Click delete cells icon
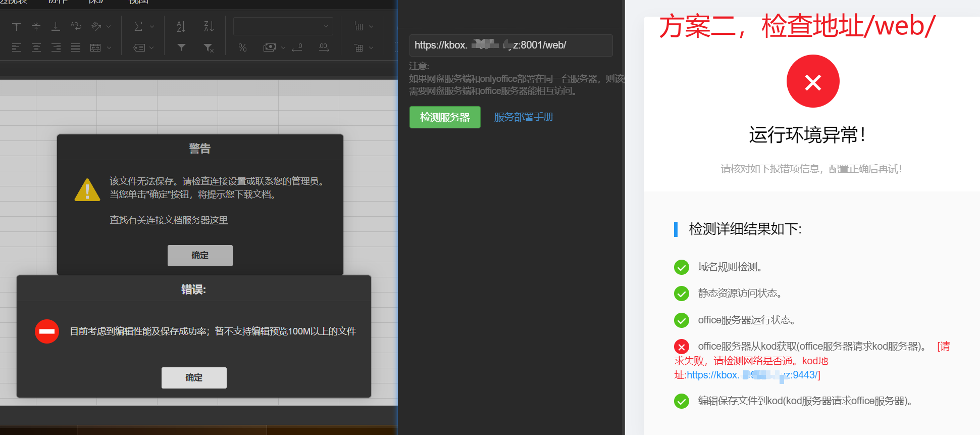The image size is (980, 435). tap(358, 48)
